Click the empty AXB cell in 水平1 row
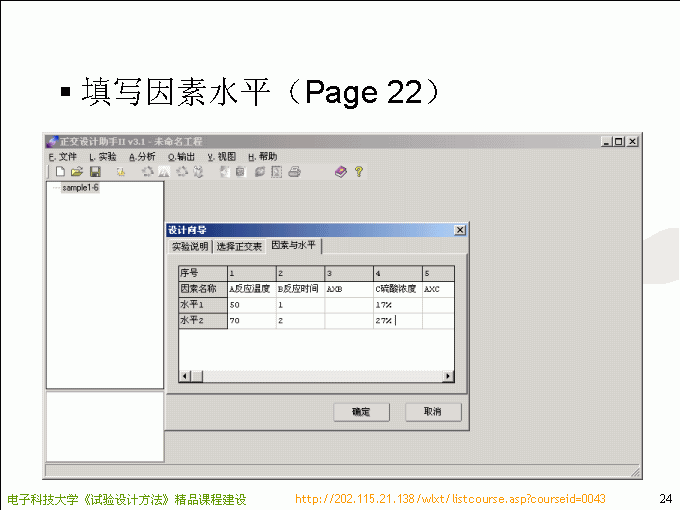 (348, 304)
